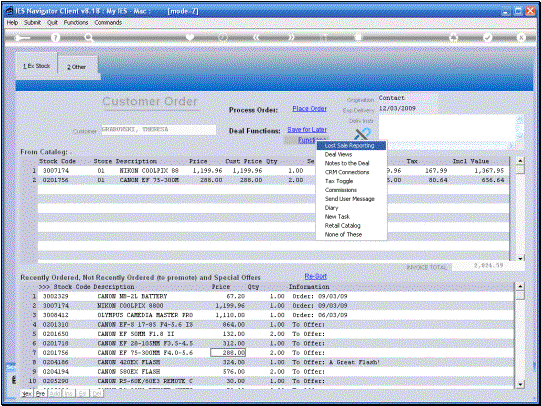Click the key icon in the toolbar
This screenshot has width=541, height=406.
(x=22, y=38)
